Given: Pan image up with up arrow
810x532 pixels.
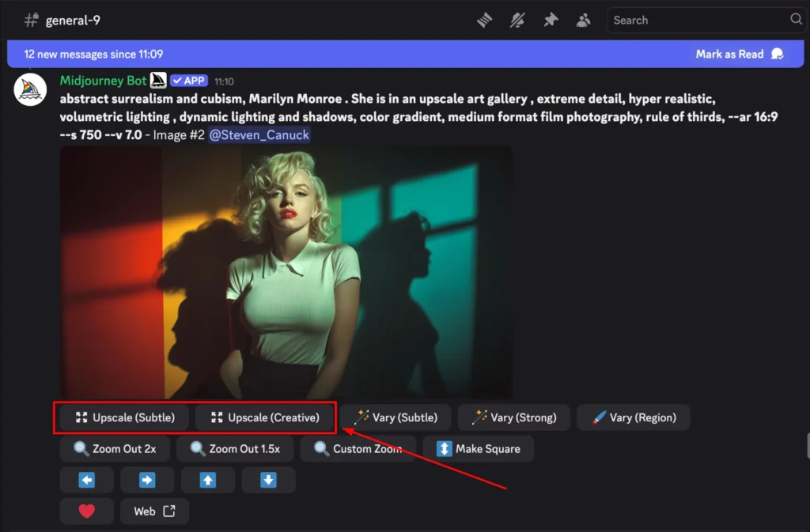Looking at the screenshot, I should (208, 481).
